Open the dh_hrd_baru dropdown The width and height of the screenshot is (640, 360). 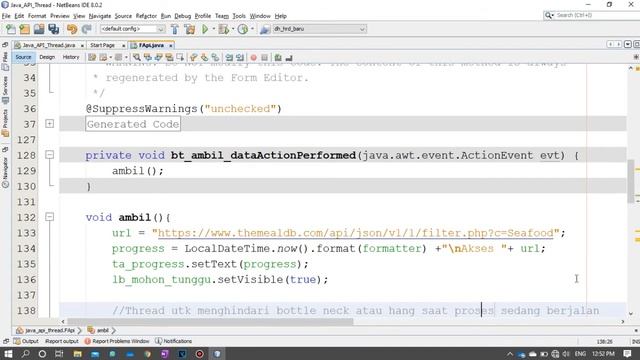[319, 29]
